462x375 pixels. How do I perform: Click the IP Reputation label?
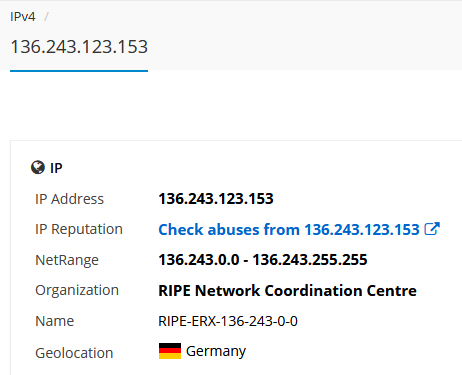[x=79, y=229]
